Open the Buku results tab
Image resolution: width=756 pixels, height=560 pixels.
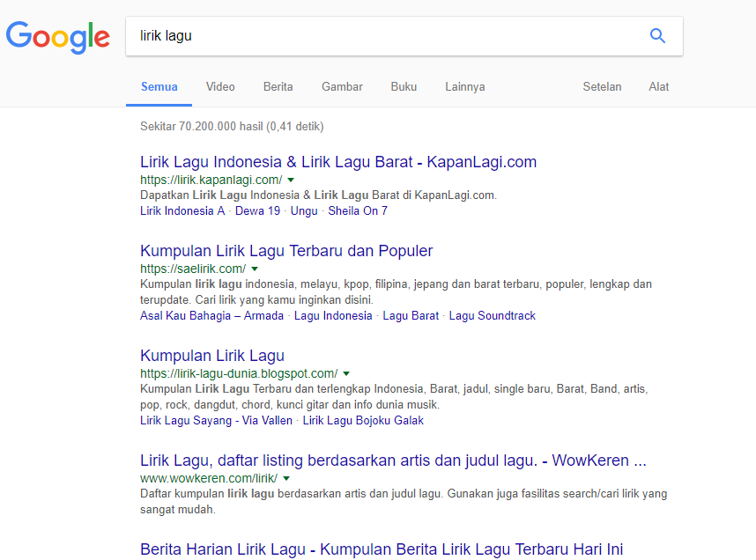point(404,86)
